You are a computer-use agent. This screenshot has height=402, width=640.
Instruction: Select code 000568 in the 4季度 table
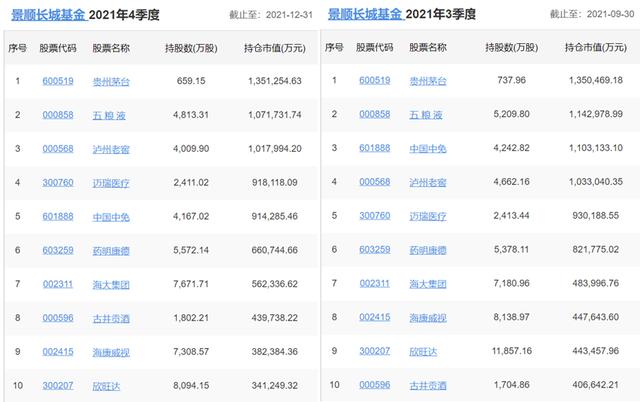58,149
